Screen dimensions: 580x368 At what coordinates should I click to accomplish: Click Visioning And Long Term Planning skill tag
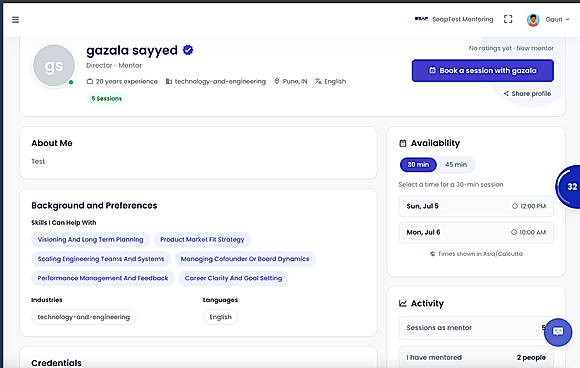point(90,240)
